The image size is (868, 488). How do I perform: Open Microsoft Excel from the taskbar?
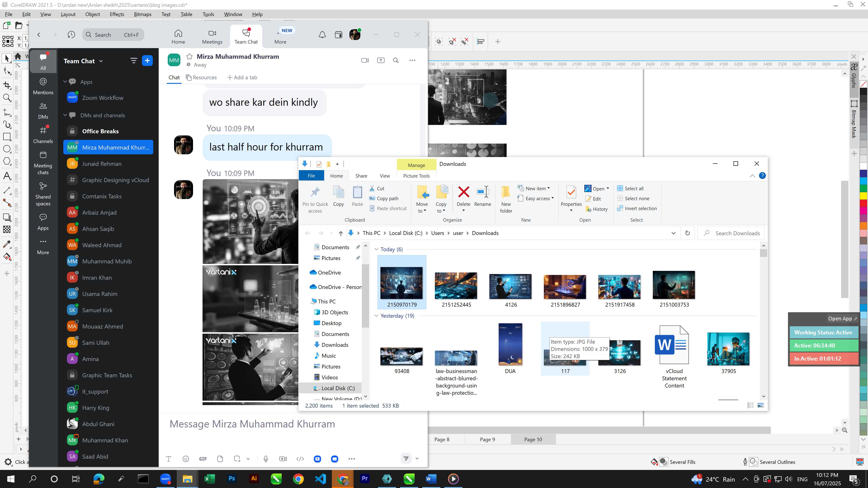point(209,479)
